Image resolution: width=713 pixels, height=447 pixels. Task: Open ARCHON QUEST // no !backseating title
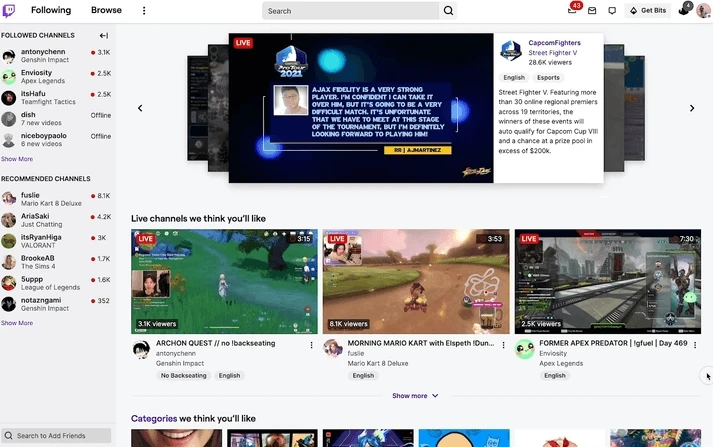[x=216, y=343]
